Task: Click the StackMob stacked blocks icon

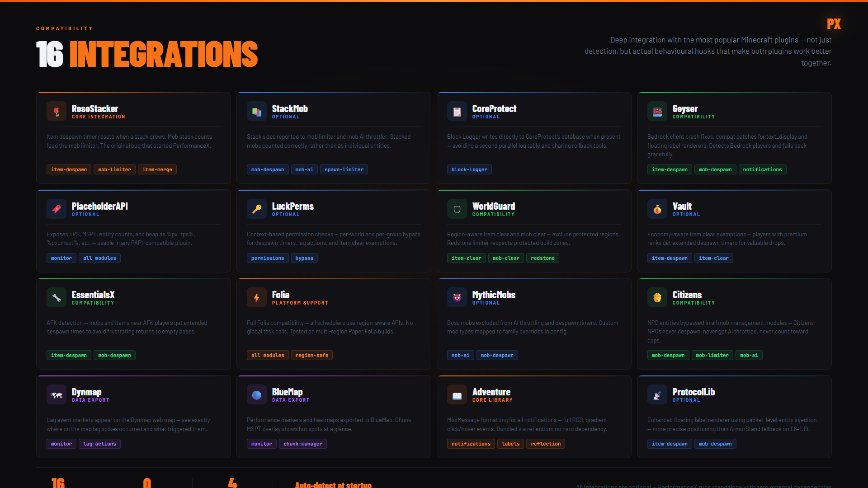Action: pos(257,111)
